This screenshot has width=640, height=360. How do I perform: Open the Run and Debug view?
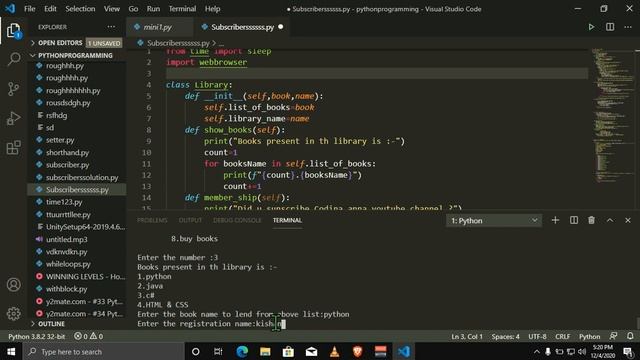click(13, 118)
